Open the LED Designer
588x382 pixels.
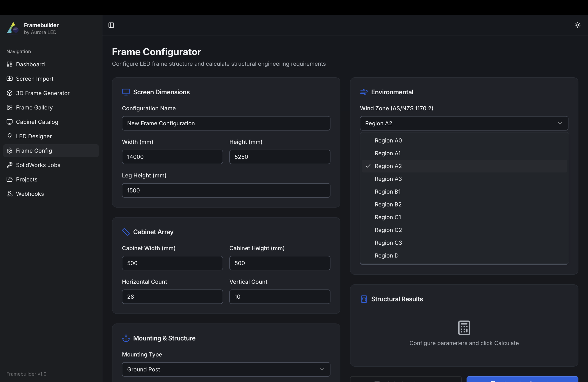(x=34, y=136)
